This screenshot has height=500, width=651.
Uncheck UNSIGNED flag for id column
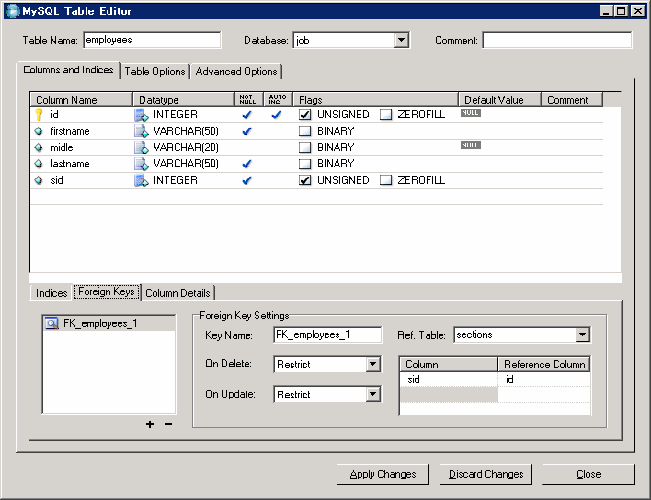(306, 115)
